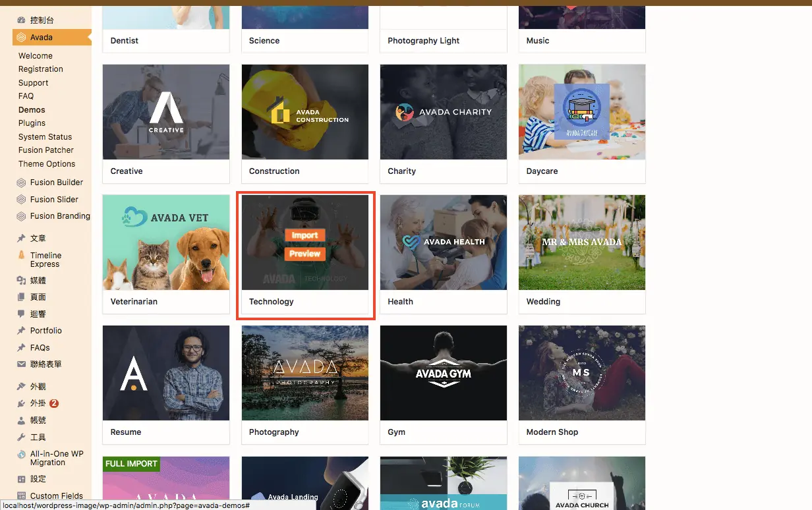Select the Demos submenu item
The width and height of the screenshot is (812, 510).
pyautogui.click(x=32, y=110)
